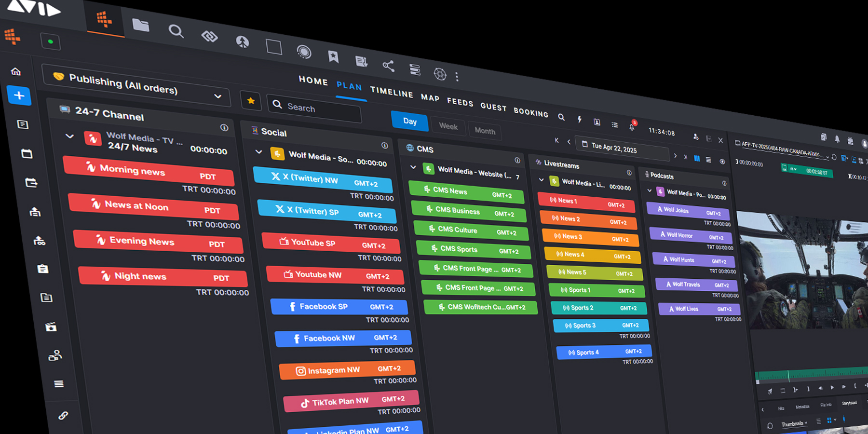Image resolution: width=868 pixels, height=434 pixels.
Task: Collapse the Wolf Media - Website group
Action: [x=413, y=167]
